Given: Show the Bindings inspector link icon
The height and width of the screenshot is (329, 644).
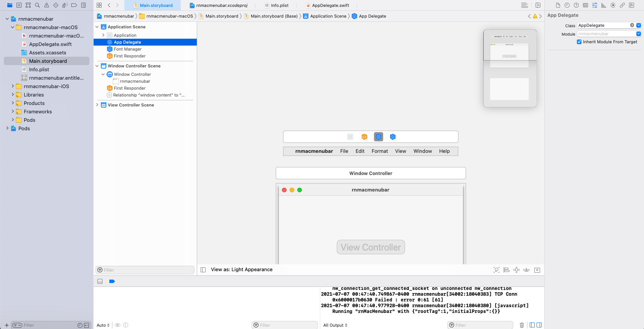Looking at the screenshot, I should point(622,5).
